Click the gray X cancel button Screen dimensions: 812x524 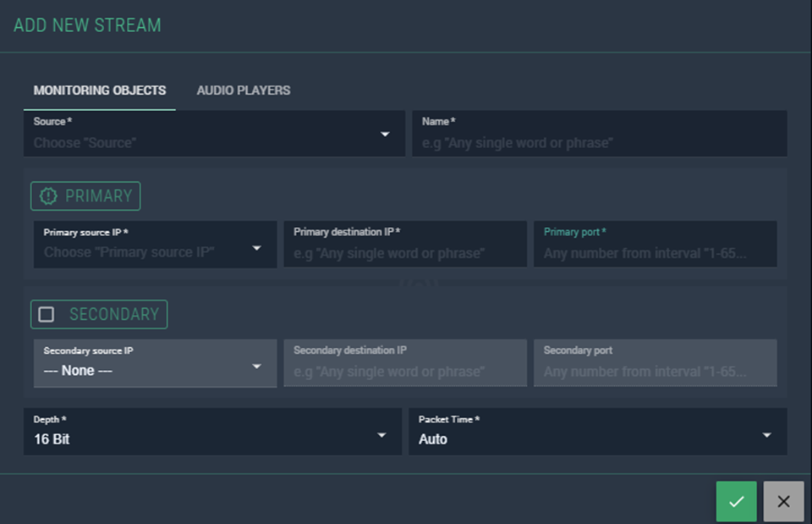783,501
